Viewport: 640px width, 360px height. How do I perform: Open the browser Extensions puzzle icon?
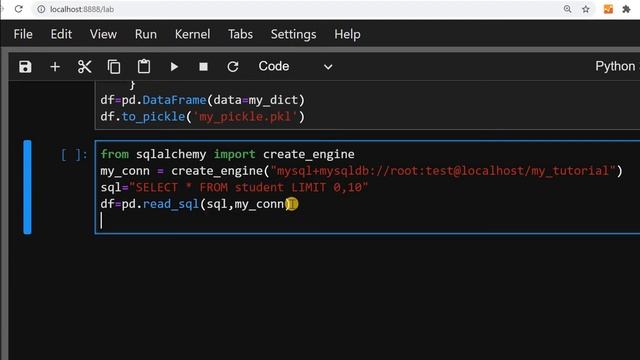click(626, 9)
